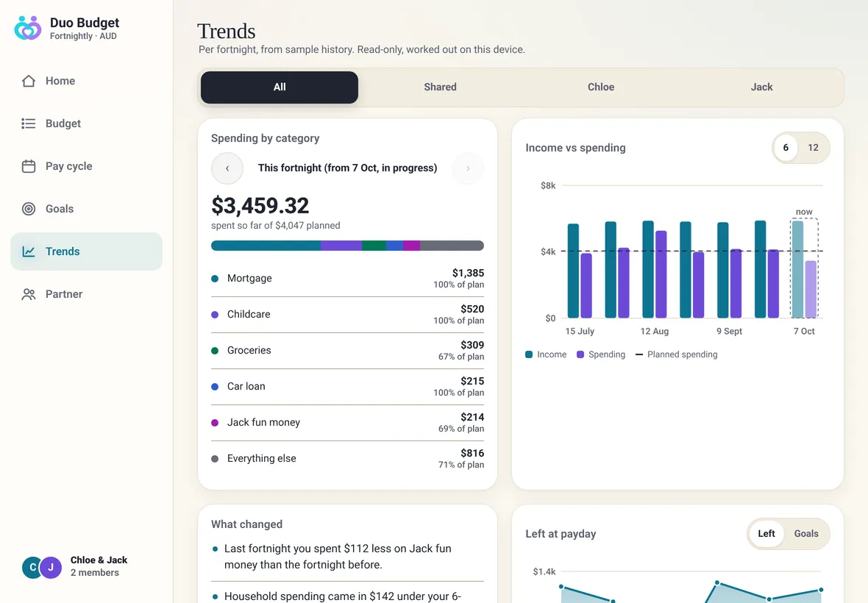868x603 pixels.
Task: Click the spending progress bar
Action: [x=348, y=246]
